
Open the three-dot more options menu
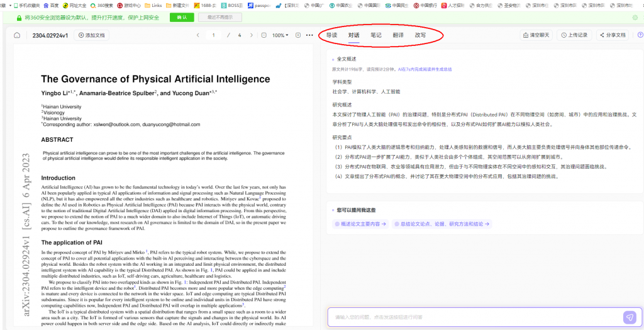[309, 35]
